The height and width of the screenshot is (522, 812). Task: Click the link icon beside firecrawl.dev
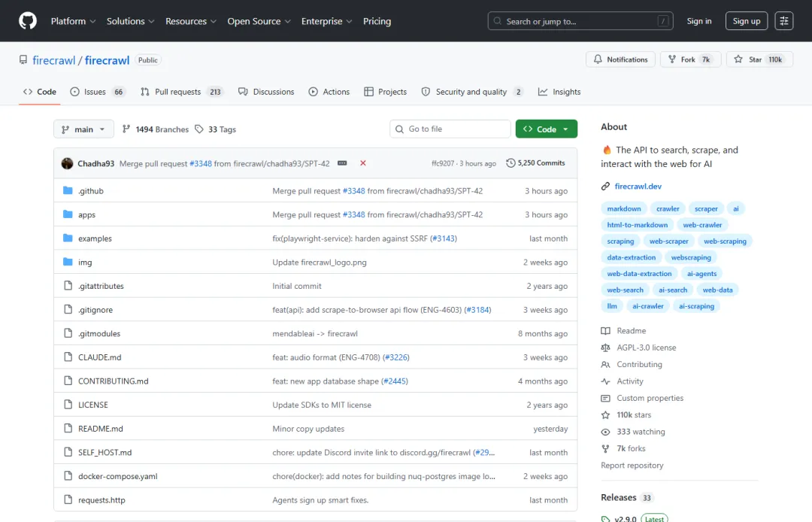[x=605, y=187]
